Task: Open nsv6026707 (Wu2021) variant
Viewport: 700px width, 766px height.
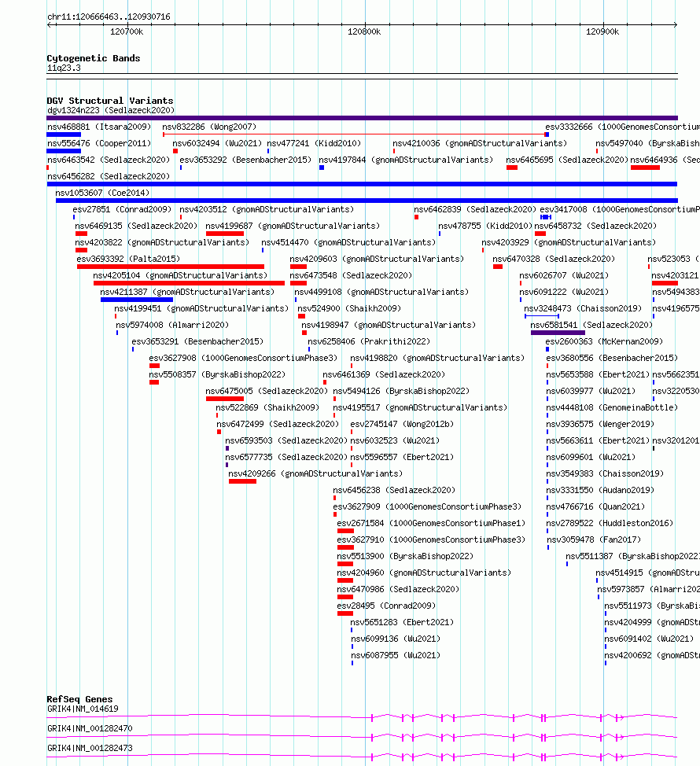Action: click(x=564, y=276)
